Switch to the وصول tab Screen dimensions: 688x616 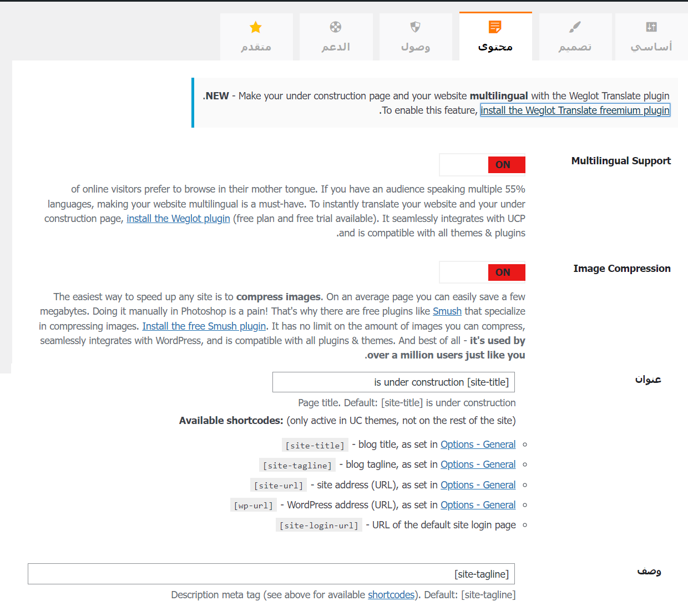(x=416, y=47)
